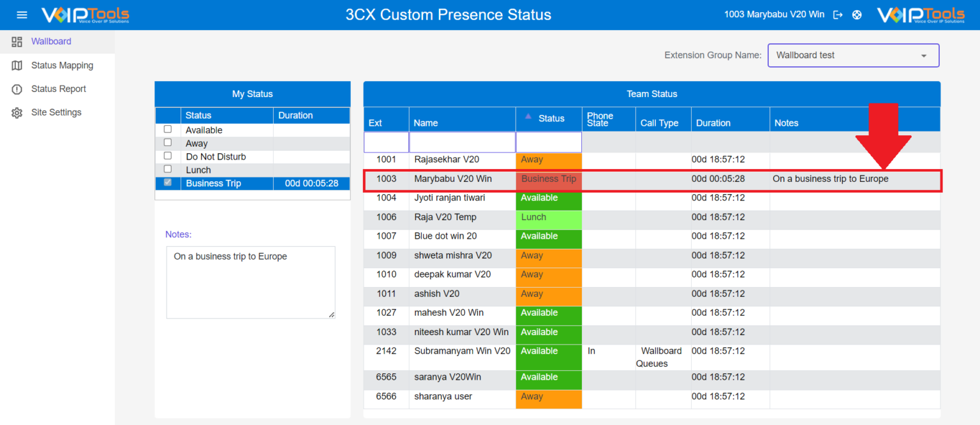Check the Do Not Disturb checkbox
This screenshot has height=425, width=980.
pyautogui.click(x=167, y=156)
